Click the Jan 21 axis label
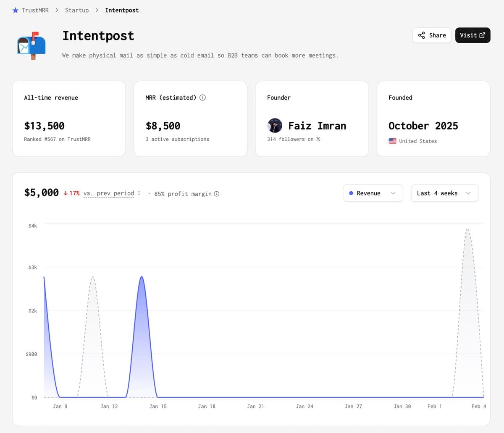The width and height of the screenshot is (504, 433). tap(255, 407)
